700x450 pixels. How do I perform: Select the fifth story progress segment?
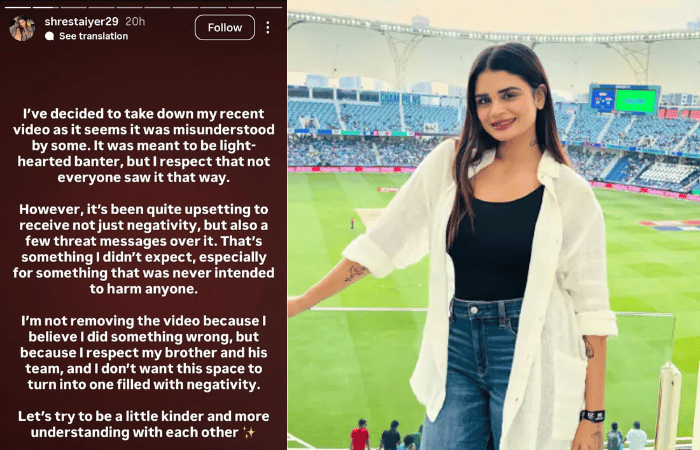pyautogui.click(x=129, y=8)
